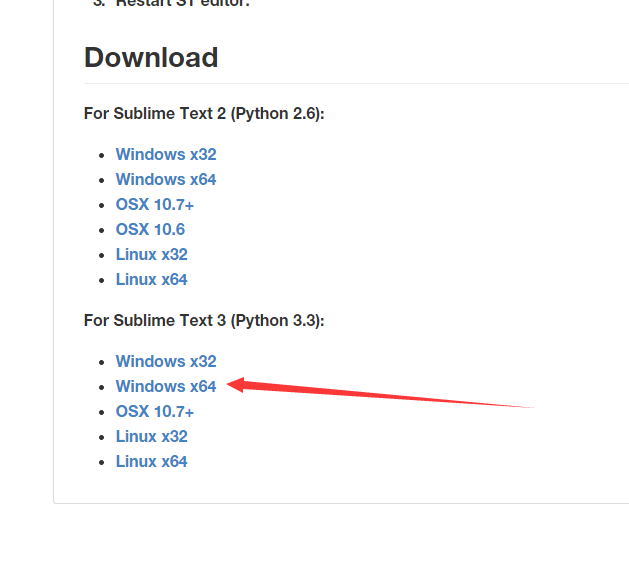Click Windows x64 link marked by red arrow
The image size is (629, 565).
(166, 386)
